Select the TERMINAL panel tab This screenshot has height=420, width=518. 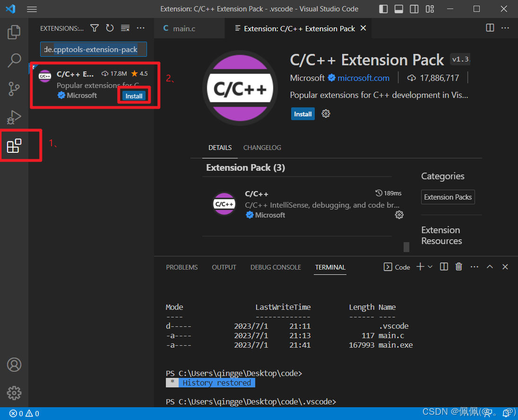pyautogui.click(x=330, y=267)
